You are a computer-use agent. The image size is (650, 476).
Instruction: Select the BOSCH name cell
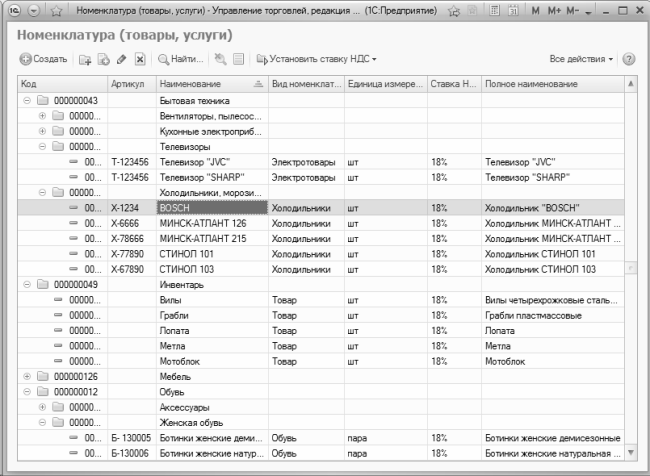coord(212,208)
